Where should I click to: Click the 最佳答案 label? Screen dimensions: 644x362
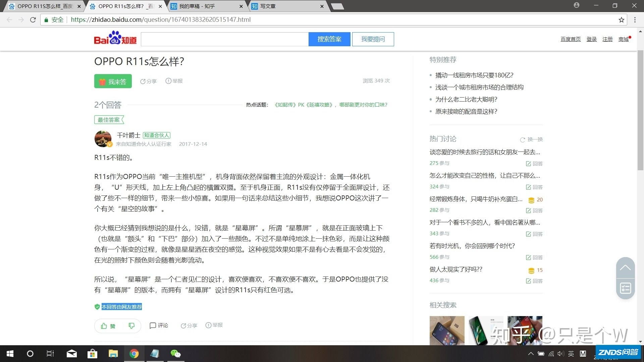(x=109, y=120)
